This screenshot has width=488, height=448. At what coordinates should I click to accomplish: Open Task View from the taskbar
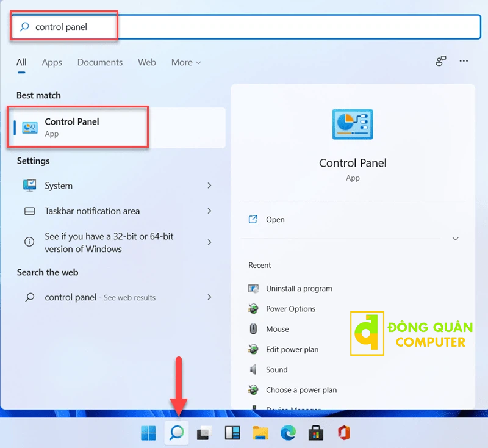tap(204, 433)
